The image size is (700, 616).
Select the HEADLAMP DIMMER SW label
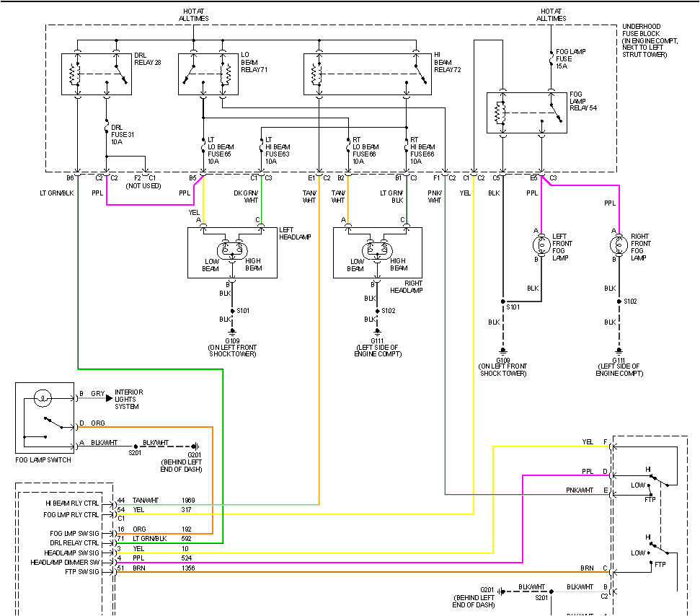65,561
